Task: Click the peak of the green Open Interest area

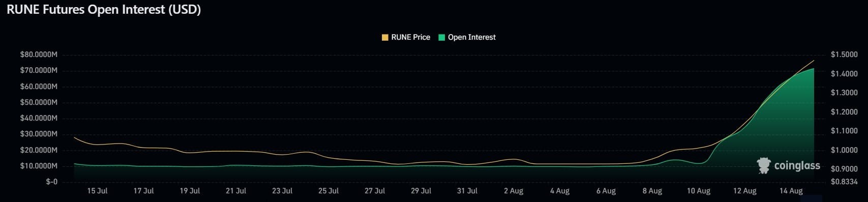Action: click(x=813, y=69)
